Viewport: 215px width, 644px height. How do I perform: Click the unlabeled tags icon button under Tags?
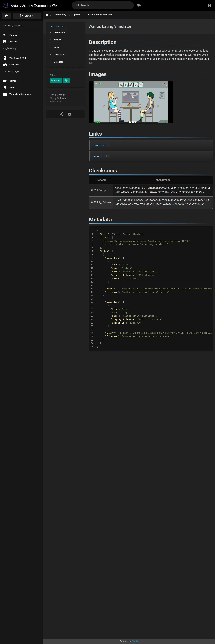tap(67, 81)
